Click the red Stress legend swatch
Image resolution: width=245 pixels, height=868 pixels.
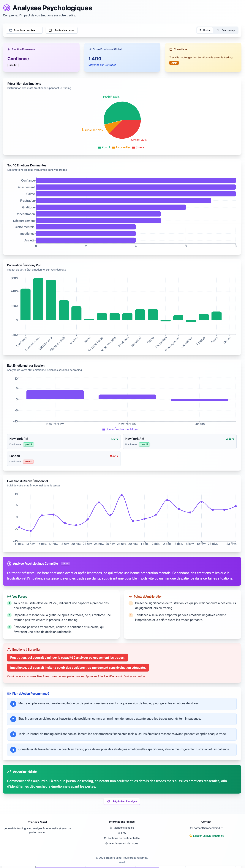point(134,148)
